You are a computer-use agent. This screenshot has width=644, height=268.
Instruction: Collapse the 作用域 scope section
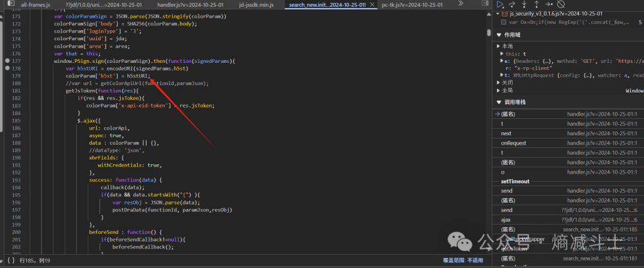(499, 35)
